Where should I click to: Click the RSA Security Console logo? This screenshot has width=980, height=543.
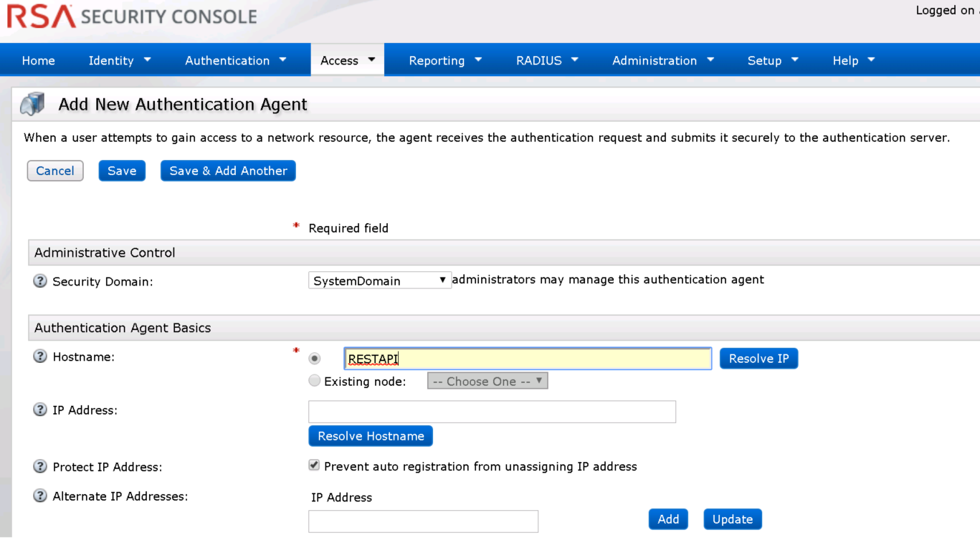point(132,16)
